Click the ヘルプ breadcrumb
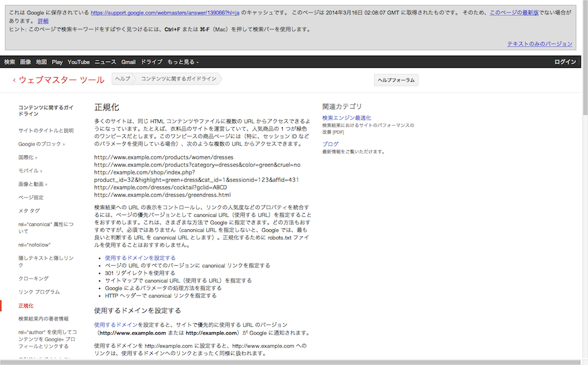Image resolution: width=588 pixels, height=365 pixels. [x=123, y=79]
